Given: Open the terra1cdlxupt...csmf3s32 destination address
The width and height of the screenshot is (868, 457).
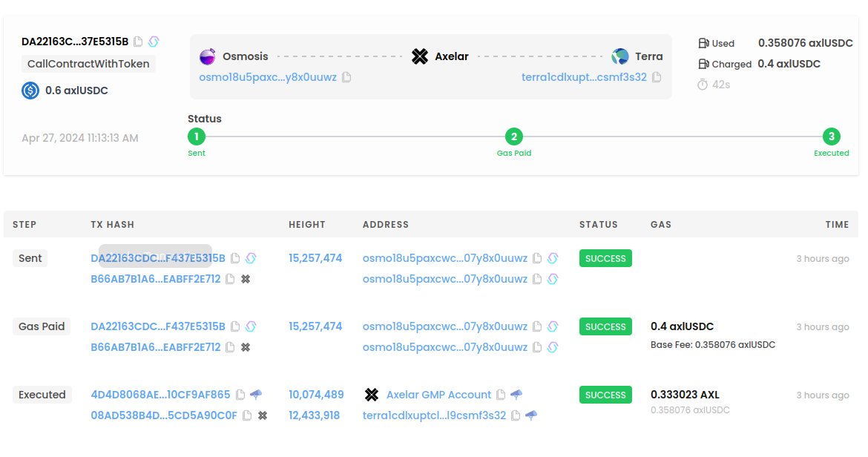Looking at the screenshot, I should click(584, 77).
